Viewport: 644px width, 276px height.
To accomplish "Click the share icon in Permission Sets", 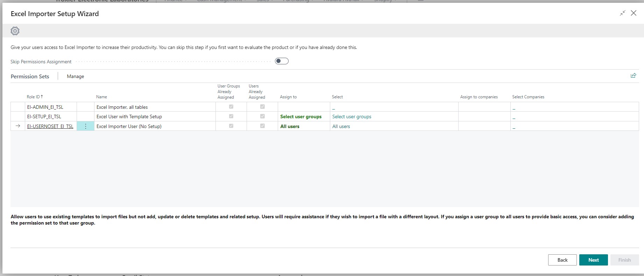I will point(633,76).
